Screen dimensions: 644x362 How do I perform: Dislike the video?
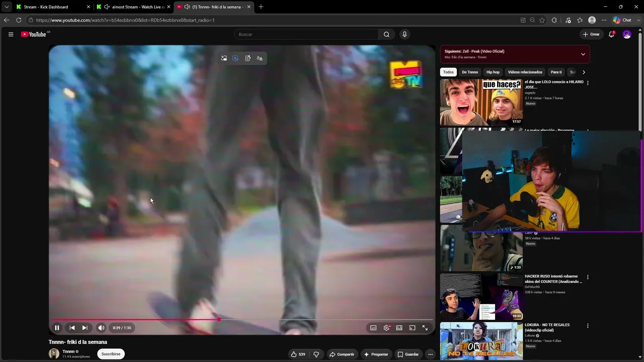tap(316, 354)
